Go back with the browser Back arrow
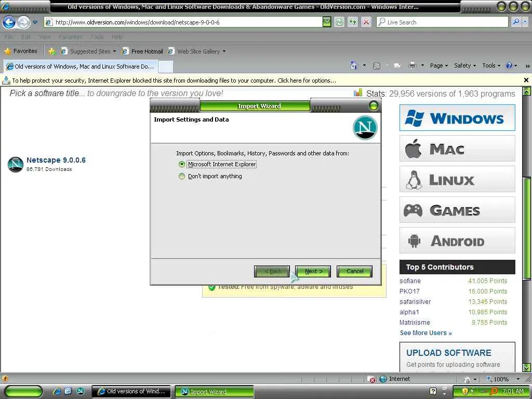The height and width of the screenshot is (399, 532). [9, 22]
